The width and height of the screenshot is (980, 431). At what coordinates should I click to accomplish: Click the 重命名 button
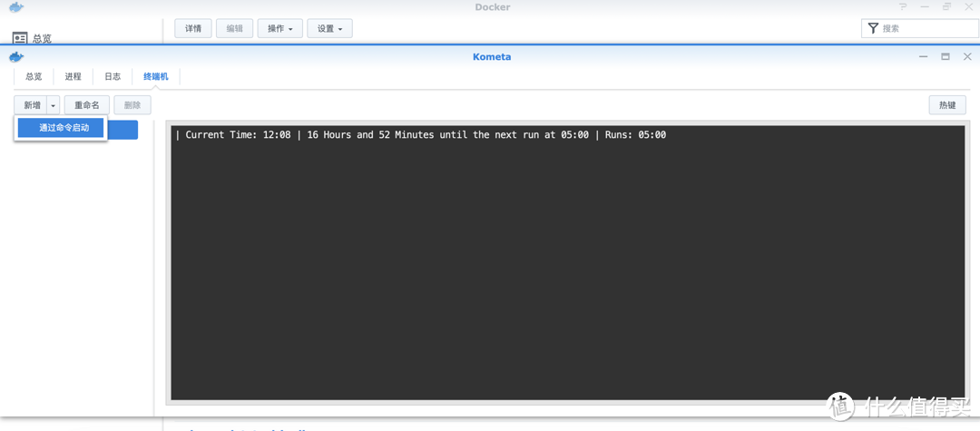(87, 105)
